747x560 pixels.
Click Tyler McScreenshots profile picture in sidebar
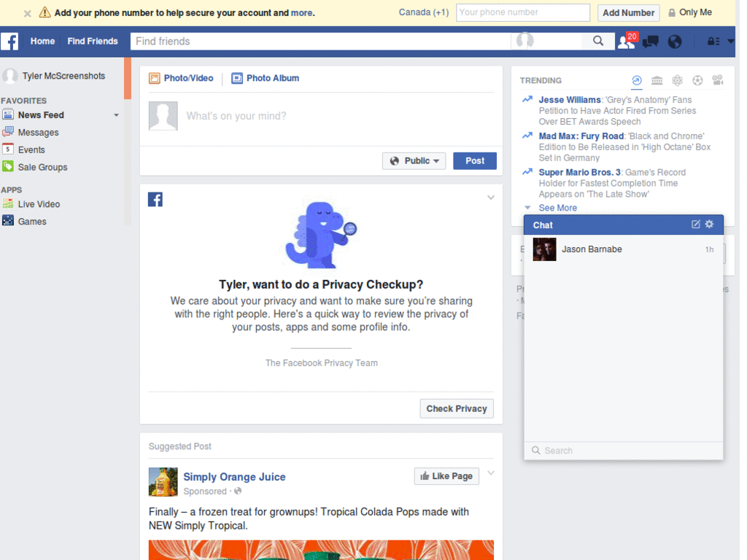click(x=10, y=76)
